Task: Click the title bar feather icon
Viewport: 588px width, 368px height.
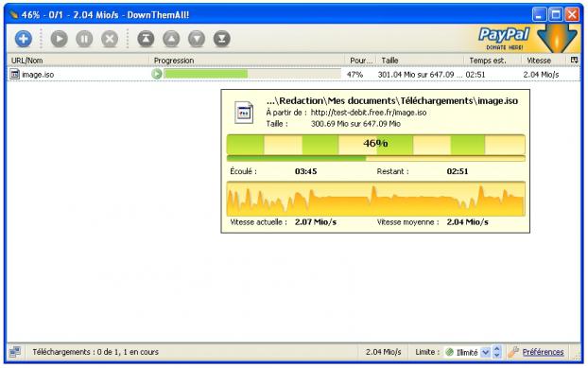Action: click(x=13, y=14)
